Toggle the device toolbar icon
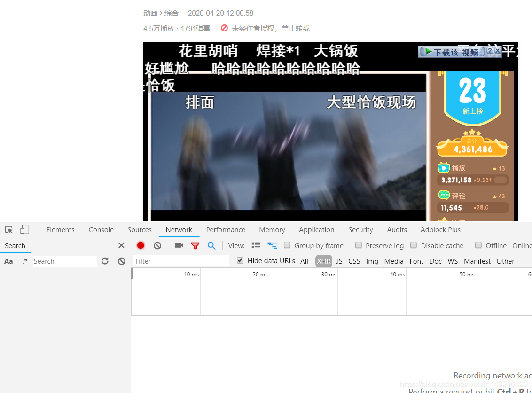Image resolution: width=532 pixels, height=393 pixels. click(24, 230)
